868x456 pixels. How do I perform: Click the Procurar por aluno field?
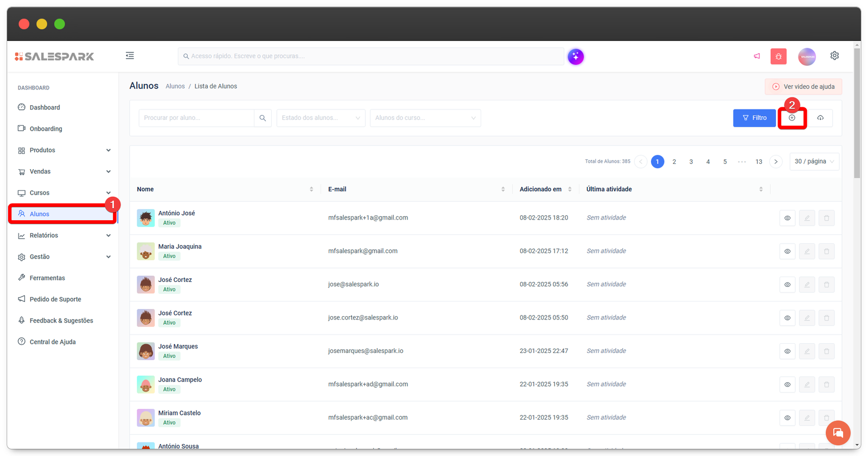click(196, 118)
